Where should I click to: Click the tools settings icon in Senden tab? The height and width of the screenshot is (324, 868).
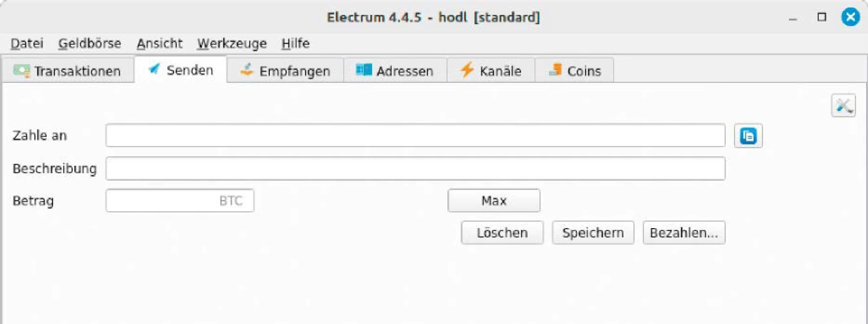(843, 106)
